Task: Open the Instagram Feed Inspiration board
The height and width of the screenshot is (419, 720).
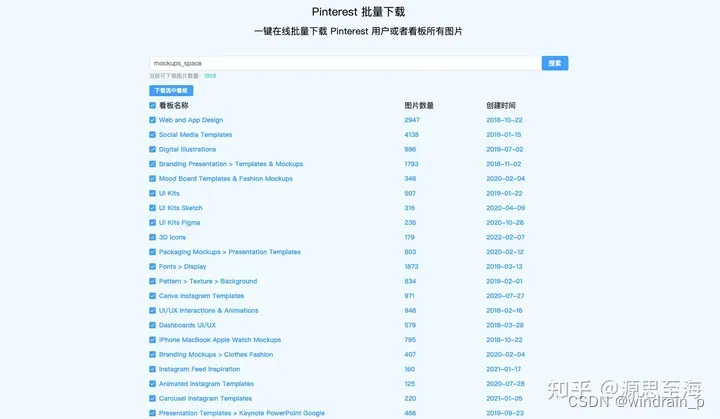Action: 199,369
